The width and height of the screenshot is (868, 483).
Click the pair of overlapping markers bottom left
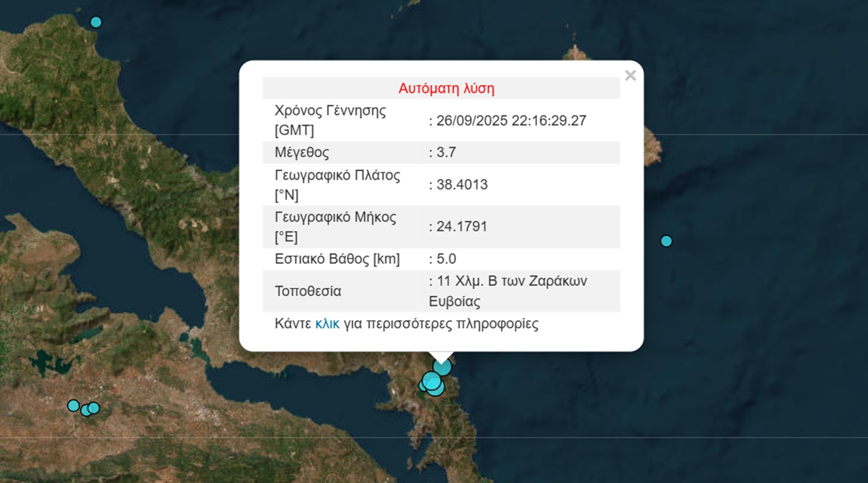90,409
